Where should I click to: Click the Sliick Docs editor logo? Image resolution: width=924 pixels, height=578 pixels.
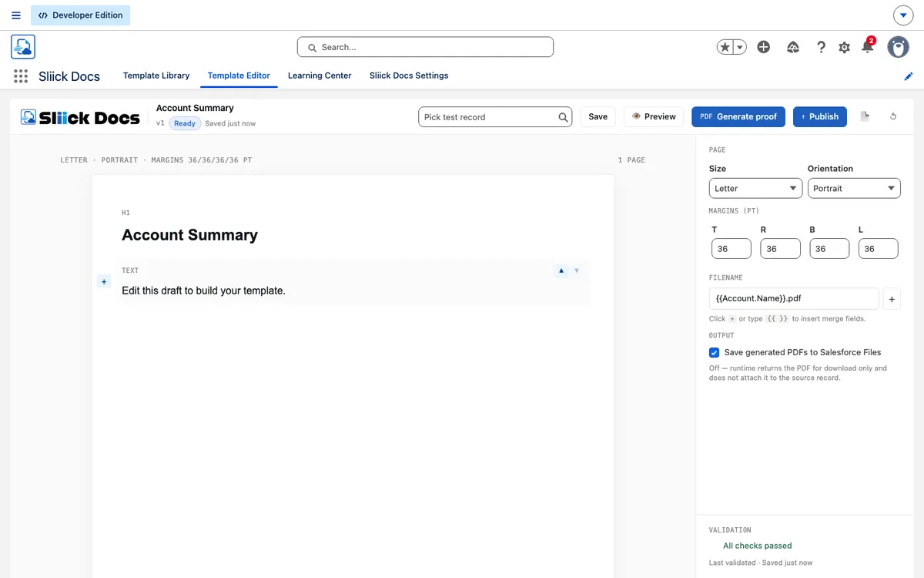[x=80, y=117]
